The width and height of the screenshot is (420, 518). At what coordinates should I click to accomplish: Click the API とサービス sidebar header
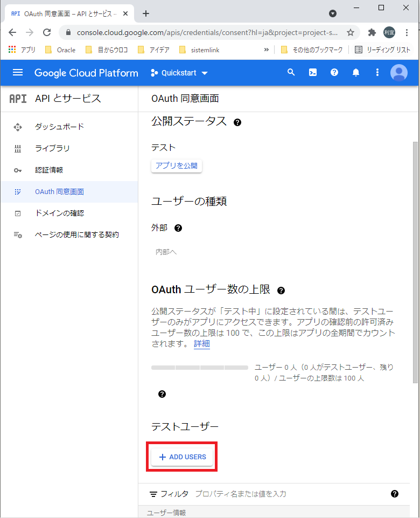68,99
